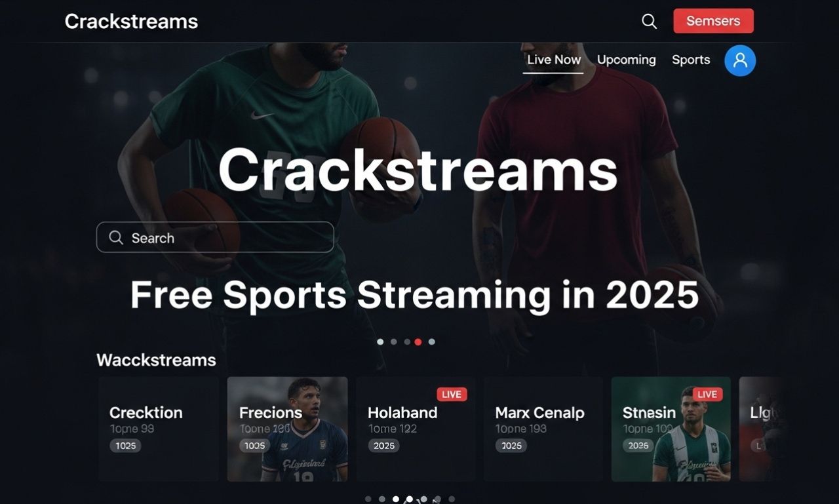
Task: Click the magnifier icon inside the Search field
Action: point(116,237)
